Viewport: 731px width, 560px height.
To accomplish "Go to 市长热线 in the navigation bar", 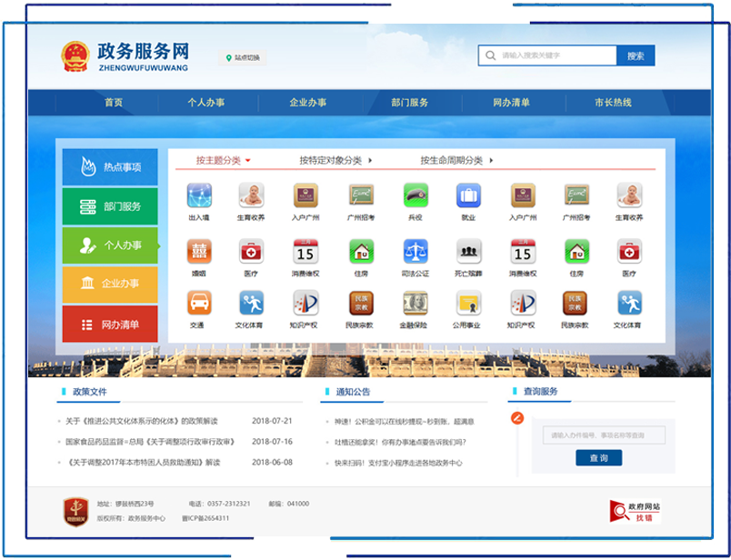I will coord(612,103).
